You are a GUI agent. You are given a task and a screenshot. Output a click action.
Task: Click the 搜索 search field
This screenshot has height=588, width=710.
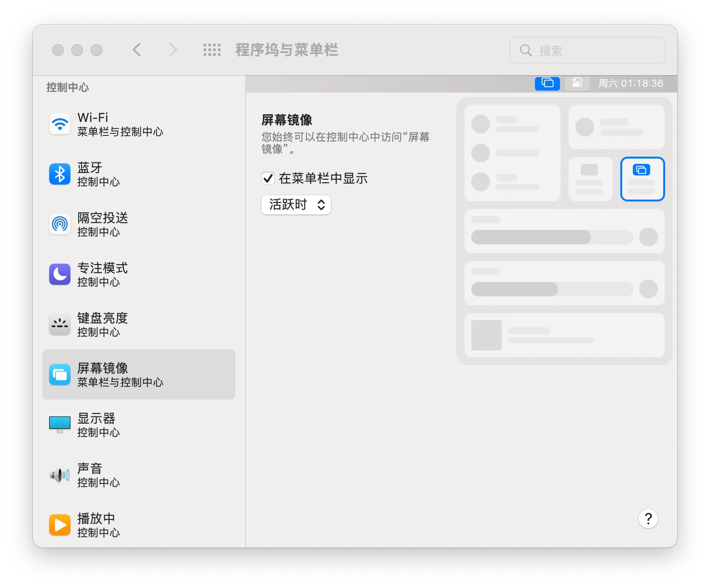(587, 50)
